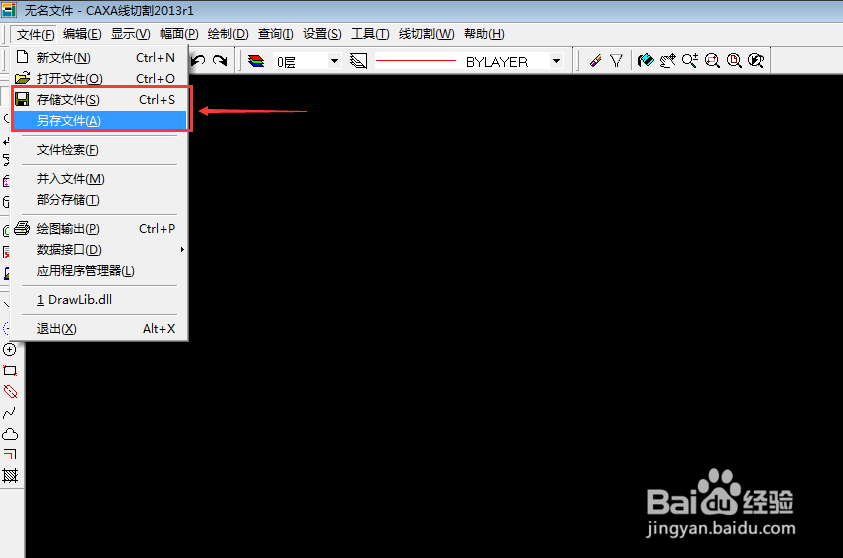Click the Redo arrow icon
The height and width of the screenshot is (558, 843).
pos(220,61)
